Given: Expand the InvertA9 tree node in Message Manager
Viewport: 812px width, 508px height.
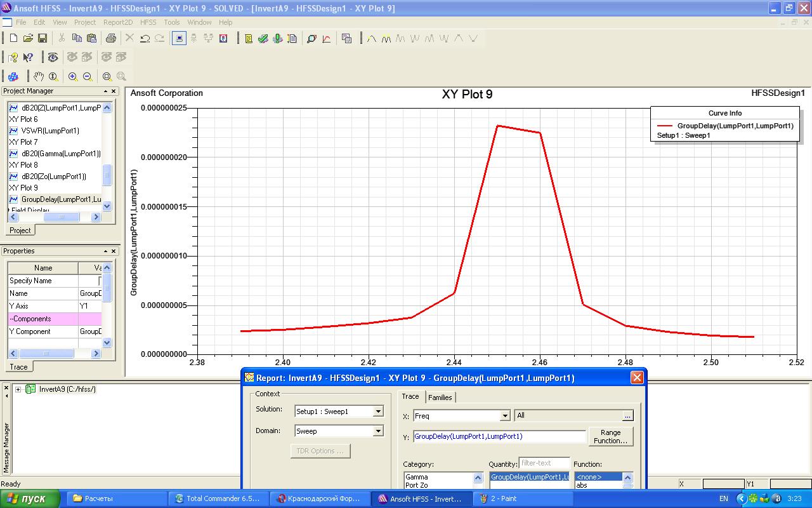Looking at the screenshot, I should click(x=18, y=389).
